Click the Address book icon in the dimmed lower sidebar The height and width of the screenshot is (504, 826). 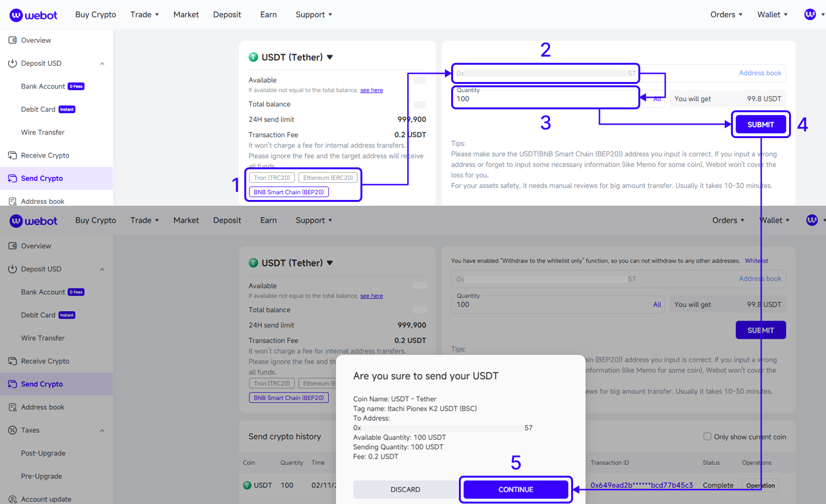pos(13,407)
